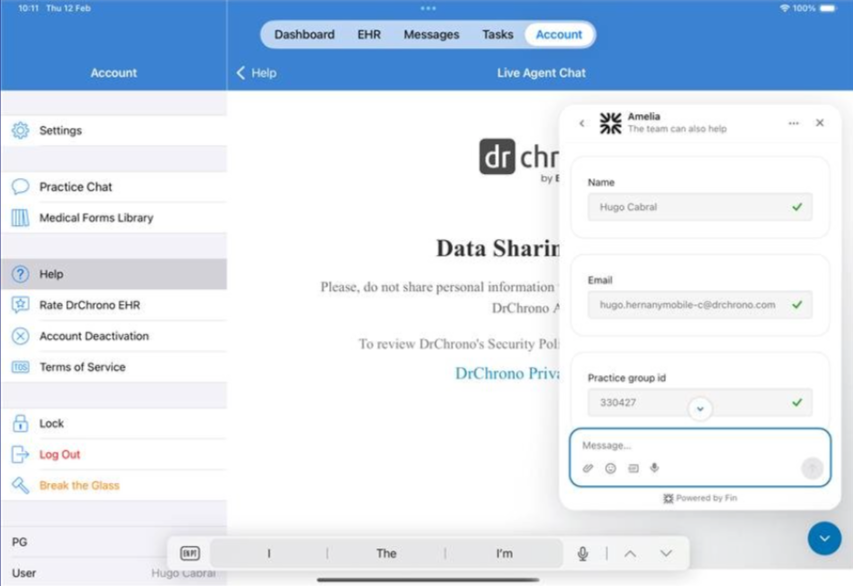Tap the Account Deactivation label

pos(94,336)
